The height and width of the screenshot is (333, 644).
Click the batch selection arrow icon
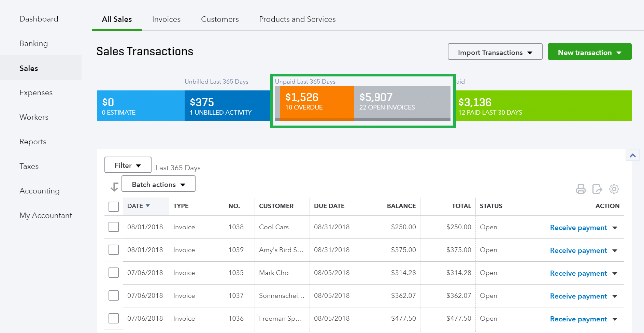[114, 187]
